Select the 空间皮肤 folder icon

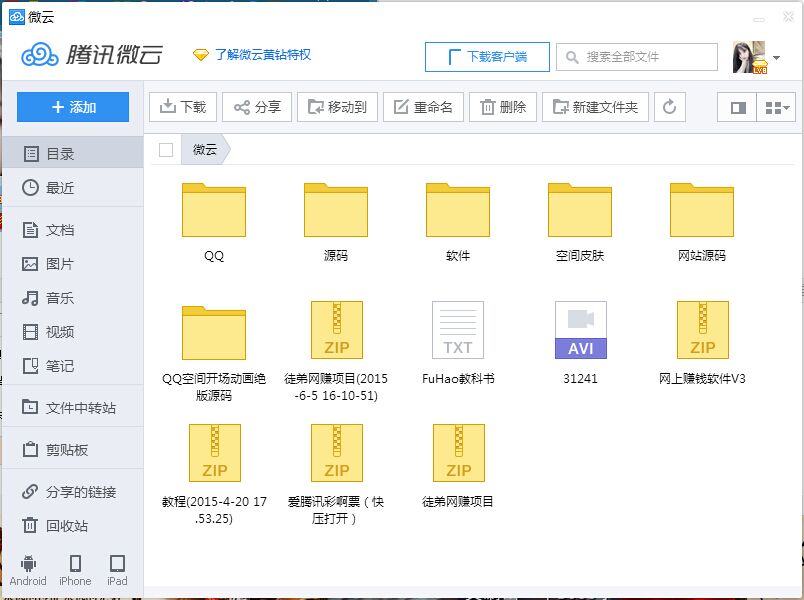tap(580, 210)
